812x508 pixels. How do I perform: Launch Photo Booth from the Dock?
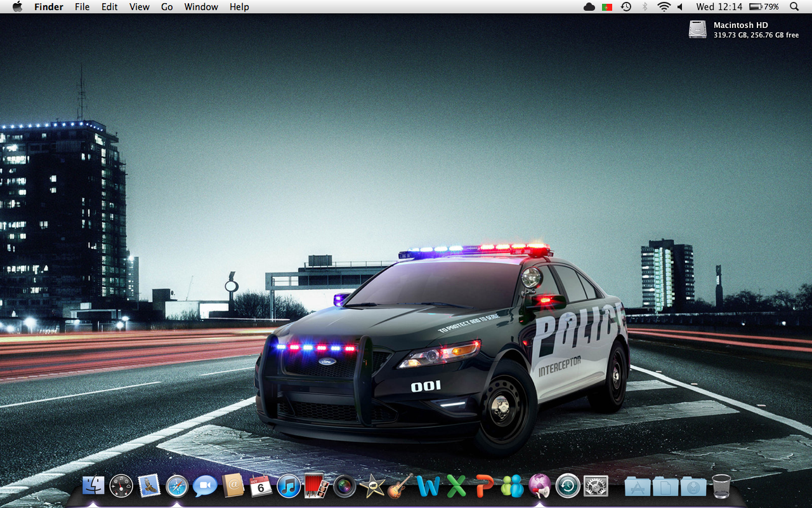coord(317,486)
